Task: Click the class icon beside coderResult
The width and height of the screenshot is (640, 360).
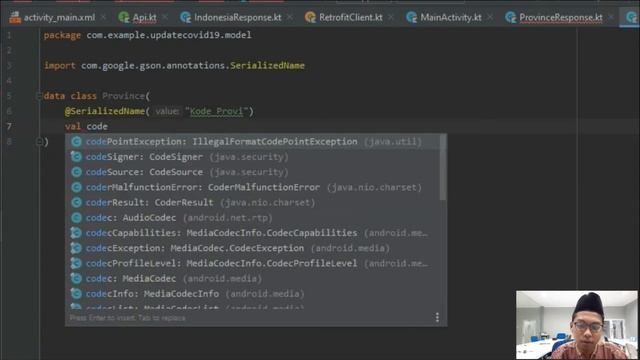Action: 76,202
